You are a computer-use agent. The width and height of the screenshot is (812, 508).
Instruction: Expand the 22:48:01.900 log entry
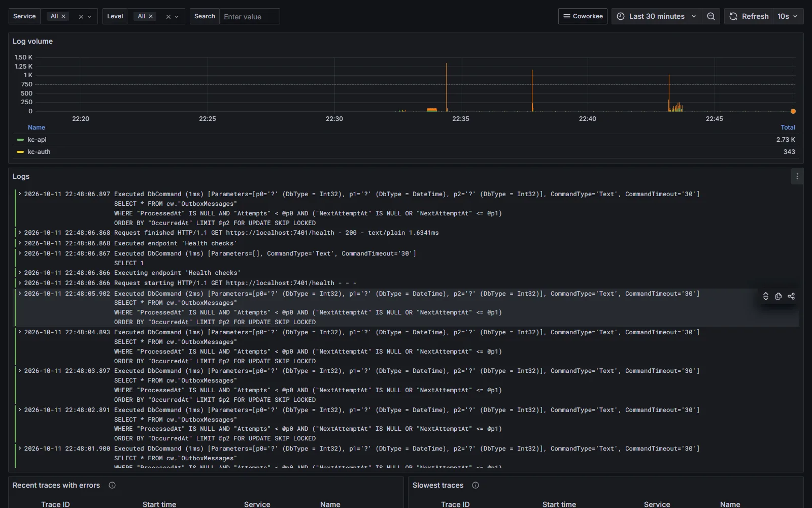click(20, 448)
